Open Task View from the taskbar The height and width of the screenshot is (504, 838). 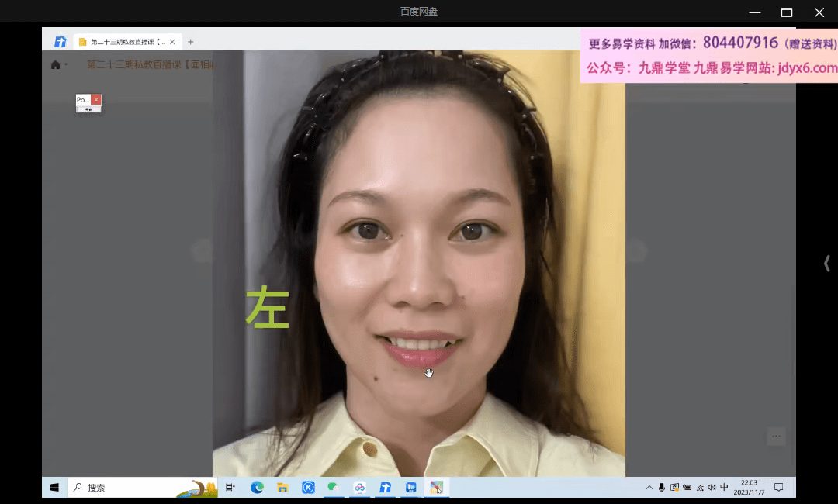click(x=230, y=488)
